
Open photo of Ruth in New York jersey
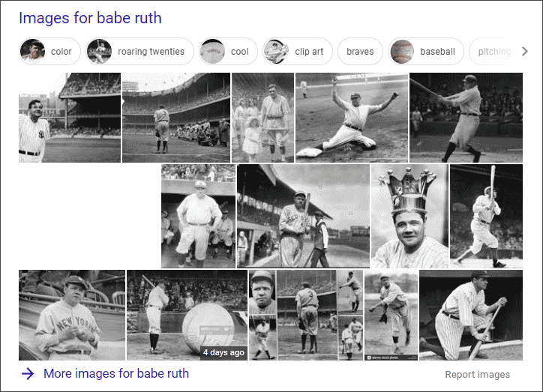pos(72,316)
